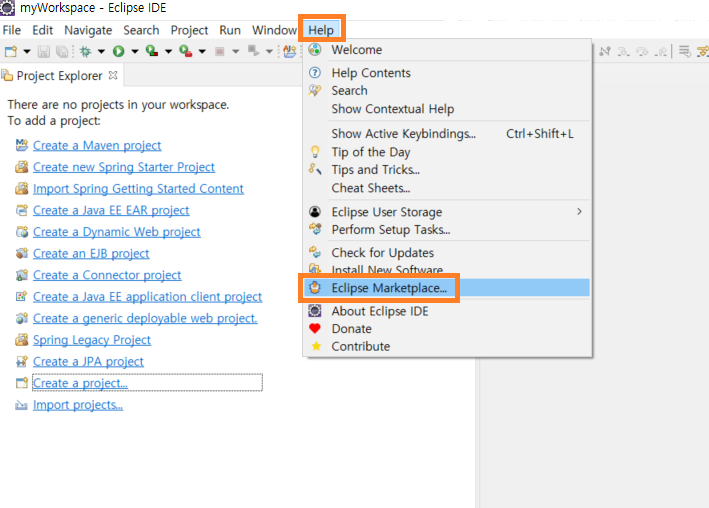Click the Import projects... link
Viewport: 709px width, 508px height.
point(78,405)
